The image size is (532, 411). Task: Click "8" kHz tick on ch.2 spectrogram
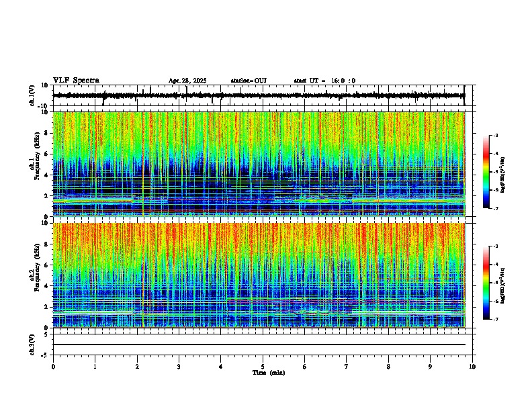click(x=47, y=244)
